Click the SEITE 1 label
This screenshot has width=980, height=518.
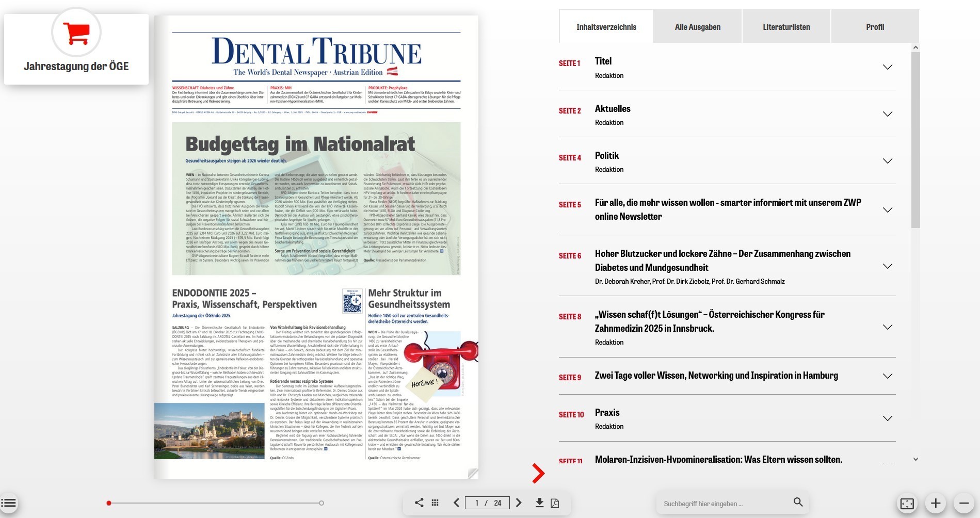[x=569, y=63]
